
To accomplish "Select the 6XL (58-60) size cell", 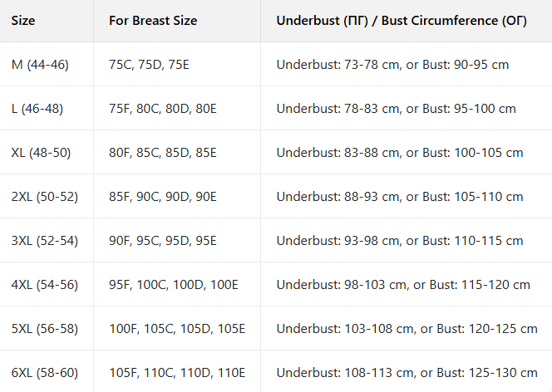I will point(44,373).
